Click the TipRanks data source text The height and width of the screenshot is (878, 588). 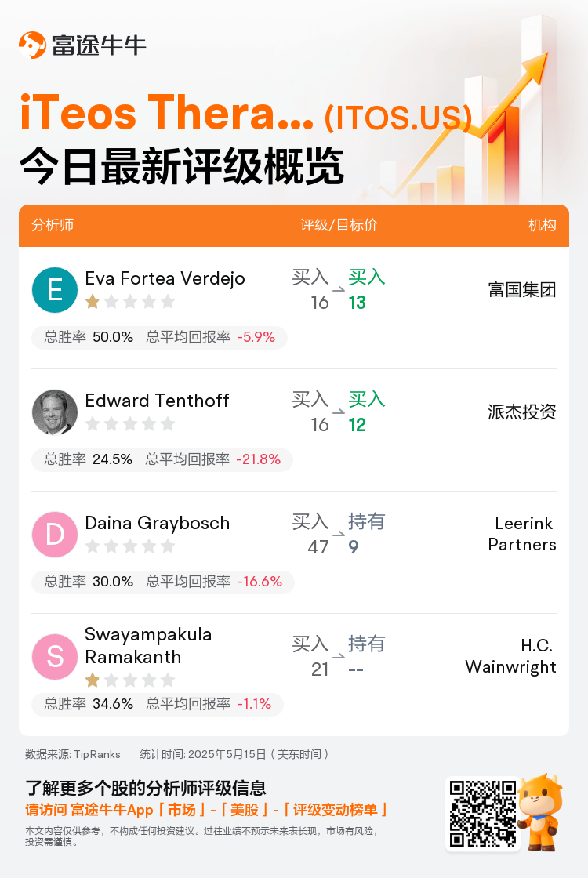(x=73, y=754)
